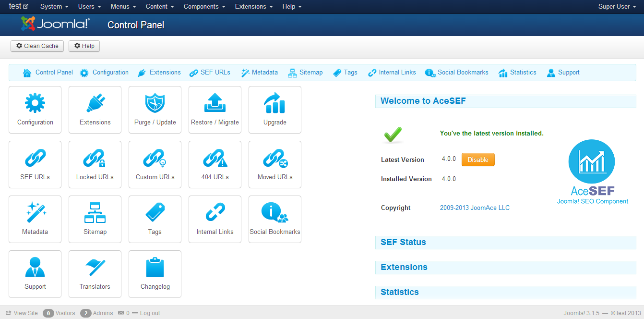Go to Control Panel in submenu bar
Screen dimensions: 644x319
click(48, 73)
